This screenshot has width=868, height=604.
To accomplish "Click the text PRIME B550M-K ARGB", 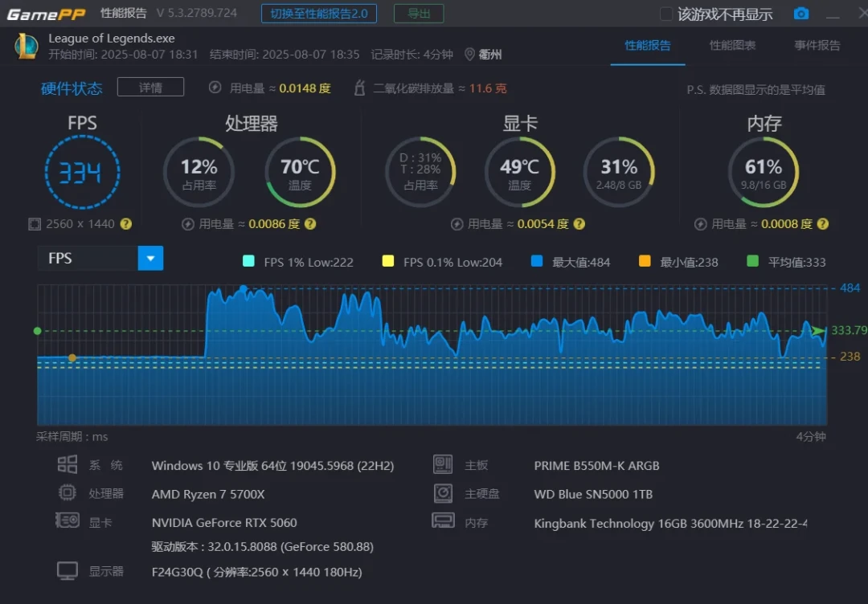I will tap(596, 466).
